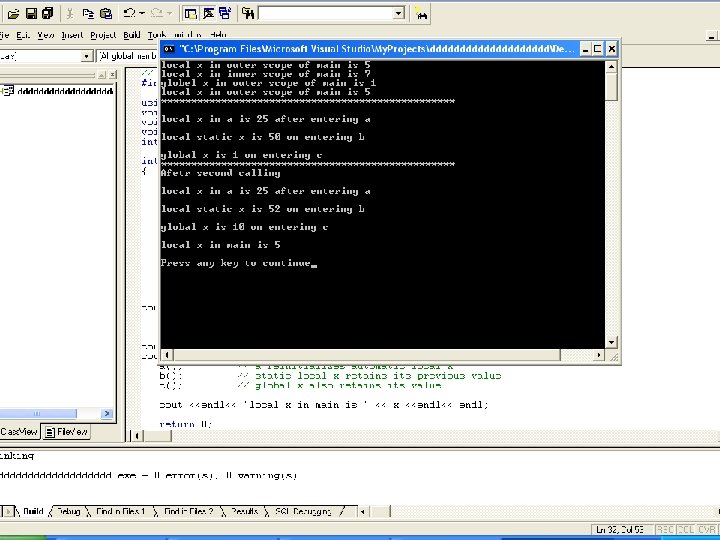The width and height of the screenshot is (720, 540).
Task: Click output tabs scroll arrow button
Action: click(x=8, y=511)
